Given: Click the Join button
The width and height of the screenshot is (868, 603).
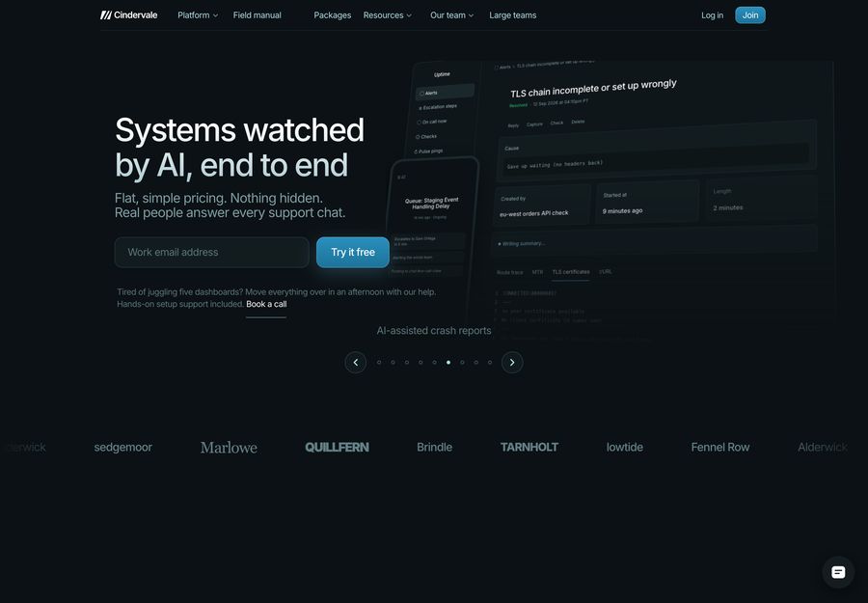Looking at the screenshot, I should (x=750, y=14).
